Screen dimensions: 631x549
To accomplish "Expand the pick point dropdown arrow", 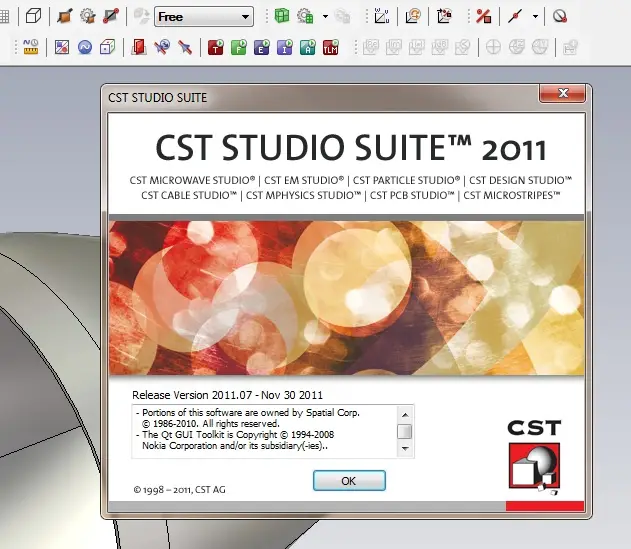I will [x=535, y=17].
